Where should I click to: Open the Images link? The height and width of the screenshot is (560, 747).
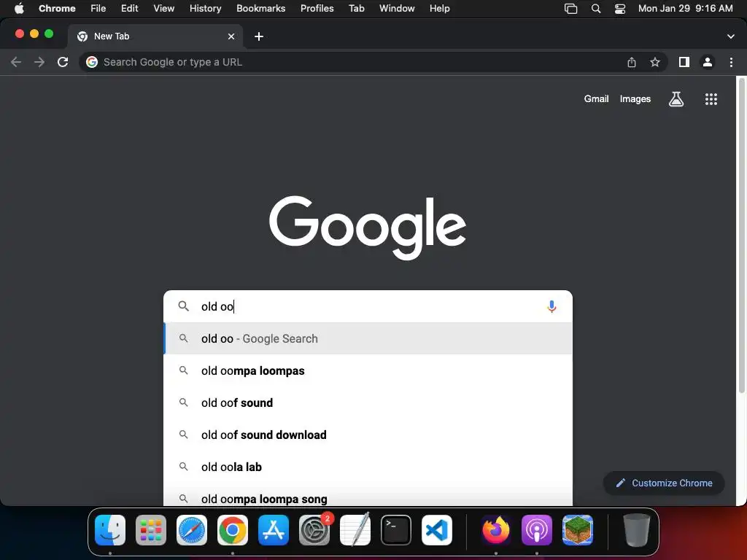tap(635, 99)
